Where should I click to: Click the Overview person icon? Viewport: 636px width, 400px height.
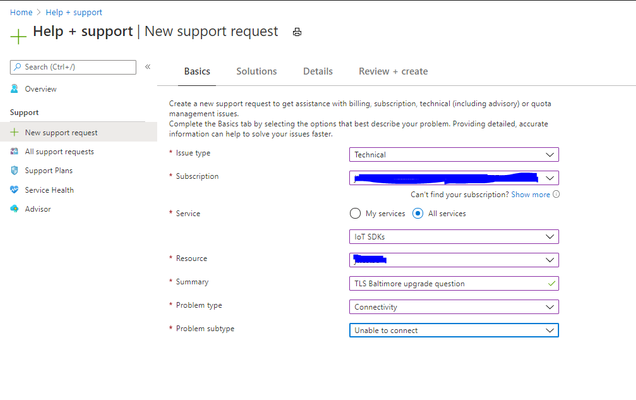click(15, 89)
